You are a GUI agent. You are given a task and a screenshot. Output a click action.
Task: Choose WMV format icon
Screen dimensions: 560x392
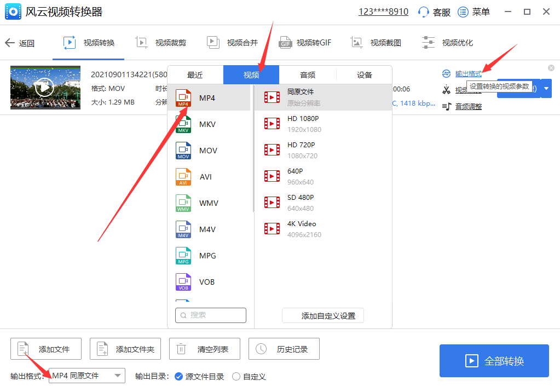click(x=183, y=203)
